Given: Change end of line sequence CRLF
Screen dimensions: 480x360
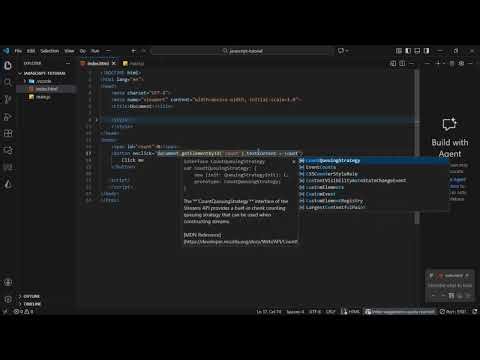Looking at the screenshot, I should [x=330, y=312].
